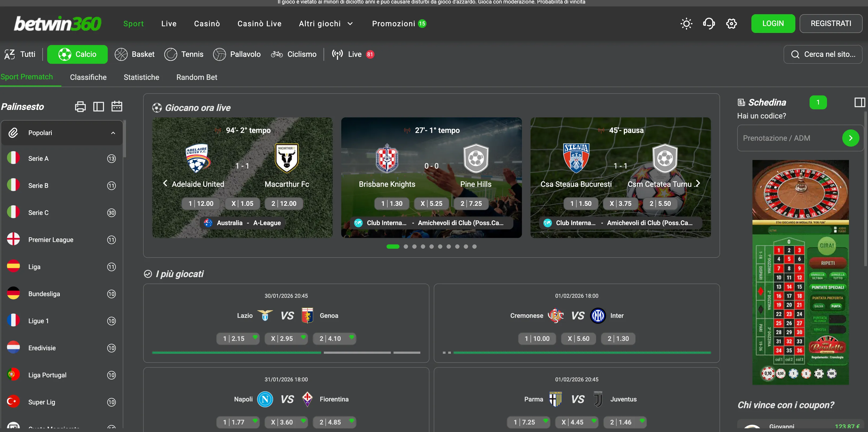Open Ligue 1 in sidebar
This screenshot has width=868, height=432.
pyautogui.click(x=62, y=321)
